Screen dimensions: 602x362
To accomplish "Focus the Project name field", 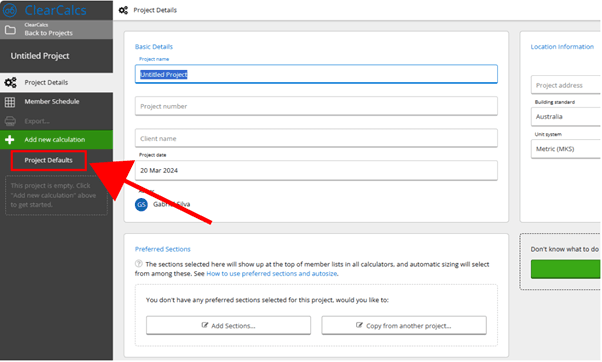I will pos(316,74).
